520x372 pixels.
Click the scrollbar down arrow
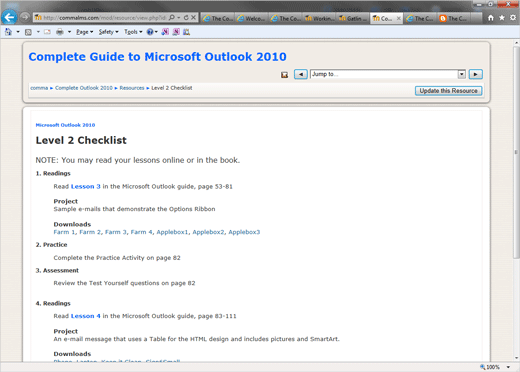click(x=516, y=358)
